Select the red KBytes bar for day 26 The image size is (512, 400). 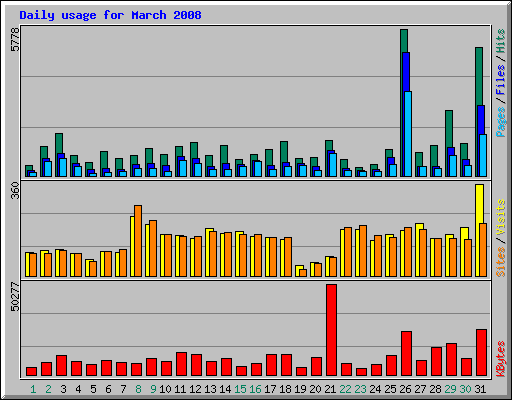(x=407, y=353)
